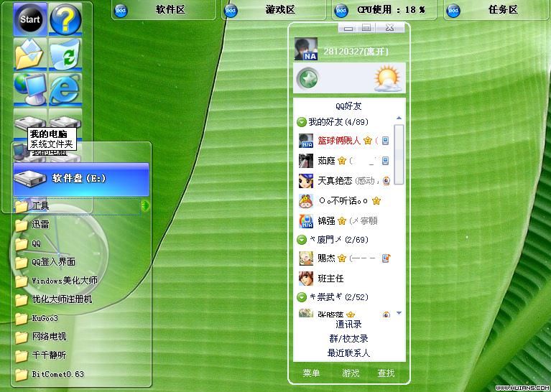Click the status icon beside 赐杰

coord(386,258)
